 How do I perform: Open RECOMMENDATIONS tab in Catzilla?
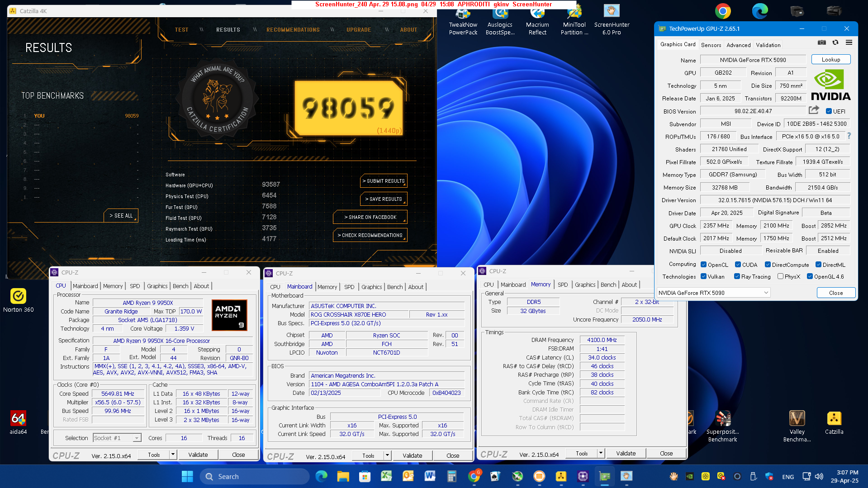pos(293,30)
